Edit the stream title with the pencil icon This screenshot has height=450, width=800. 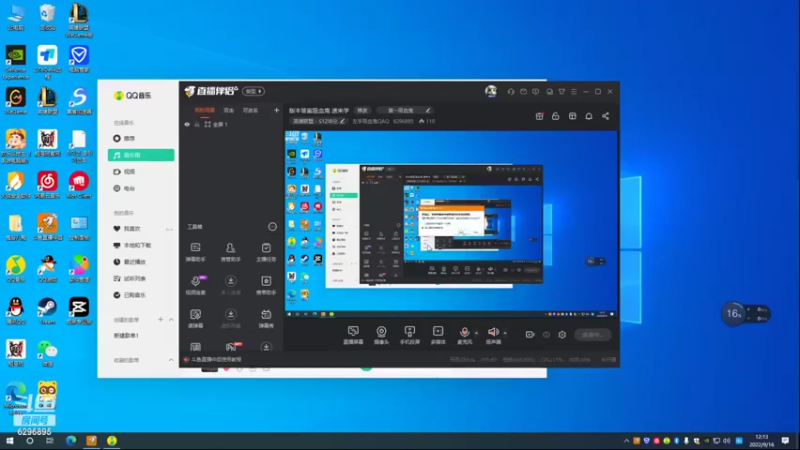(428, 110)
